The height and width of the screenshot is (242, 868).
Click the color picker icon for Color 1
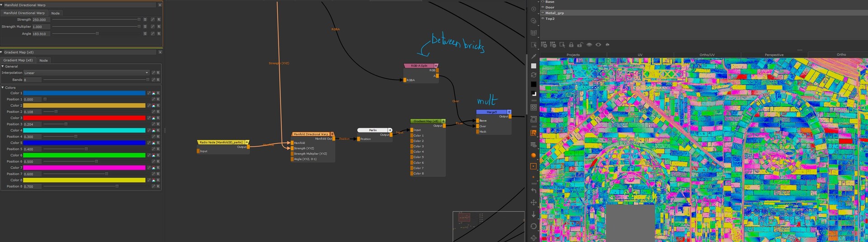[154, 93]
